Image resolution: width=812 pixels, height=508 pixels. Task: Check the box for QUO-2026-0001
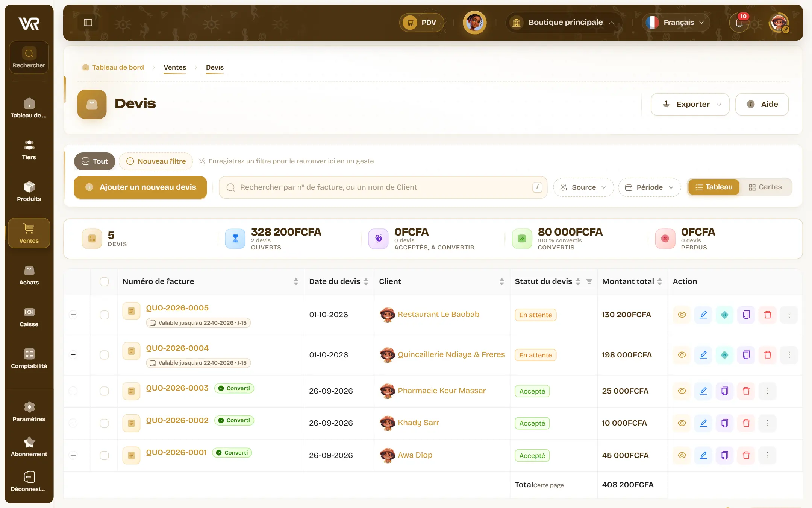coord(104,455)
